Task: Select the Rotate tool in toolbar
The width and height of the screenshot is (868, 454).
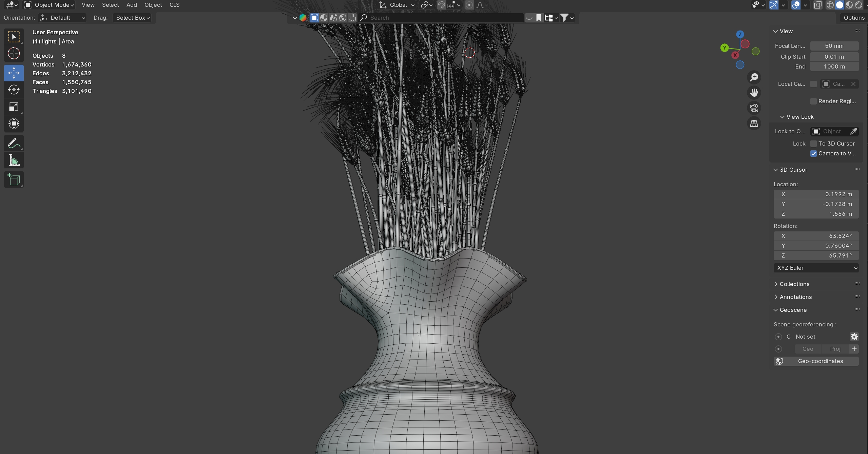Action: [x=14, y=90]
